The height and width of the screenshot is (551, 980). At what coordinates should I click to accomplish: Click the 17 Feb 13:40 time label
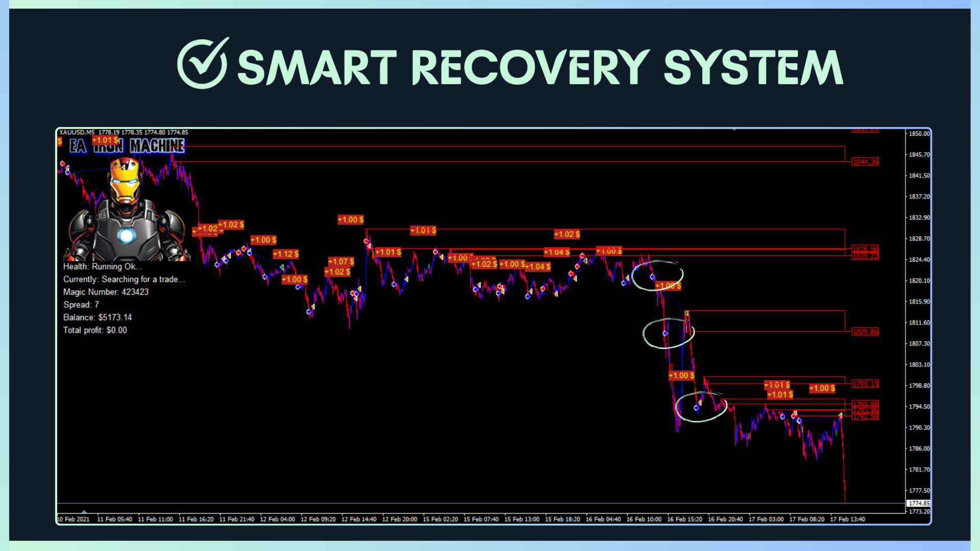[848, 519]
